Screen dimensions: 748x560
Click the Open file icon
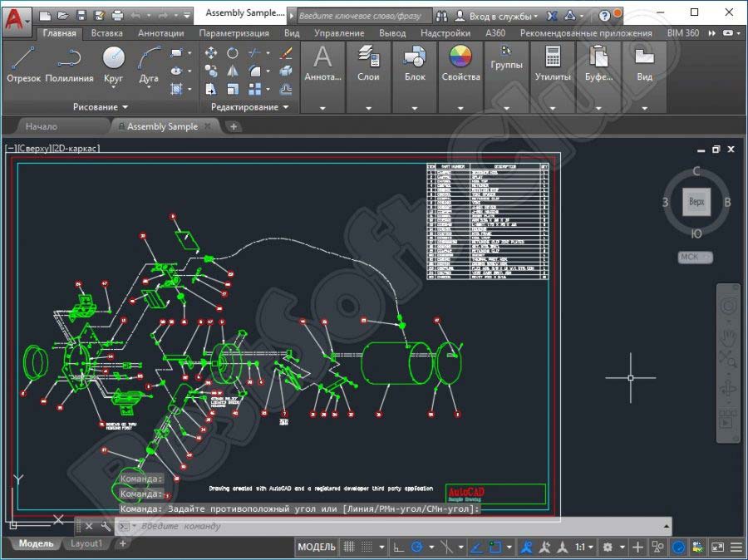click(63, 16)
